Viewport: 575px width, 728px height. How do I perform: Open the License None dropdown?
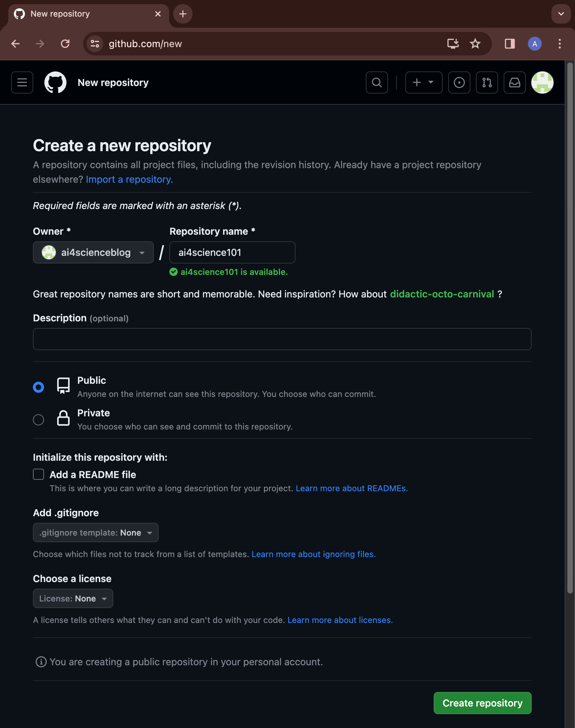point(73,598)
